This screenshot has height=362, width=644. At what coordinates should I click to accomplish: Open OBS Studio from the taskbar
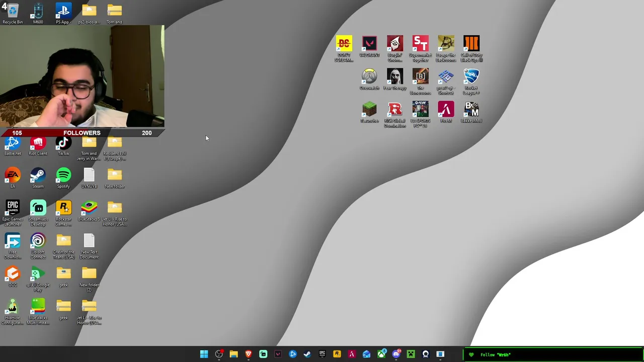[x=219, y=354]
